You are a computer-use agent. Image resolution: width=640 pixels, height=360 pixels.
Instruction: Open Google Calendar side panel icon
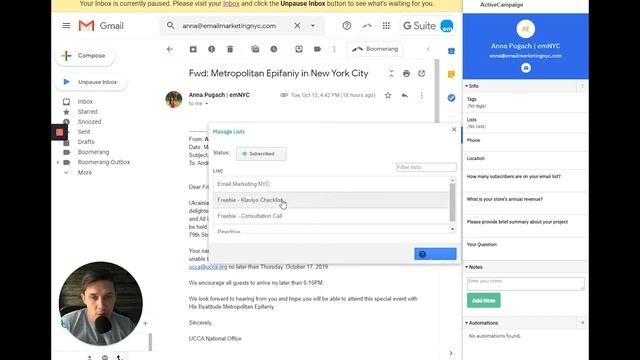point(451,51)
